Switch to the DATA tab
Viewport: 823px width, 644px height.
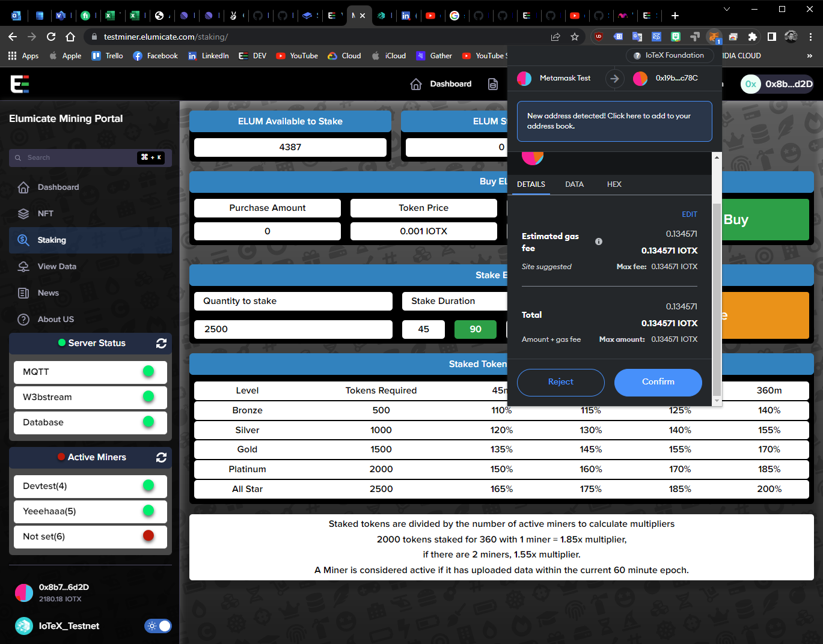pyautogui.click(x=574, y=184)
